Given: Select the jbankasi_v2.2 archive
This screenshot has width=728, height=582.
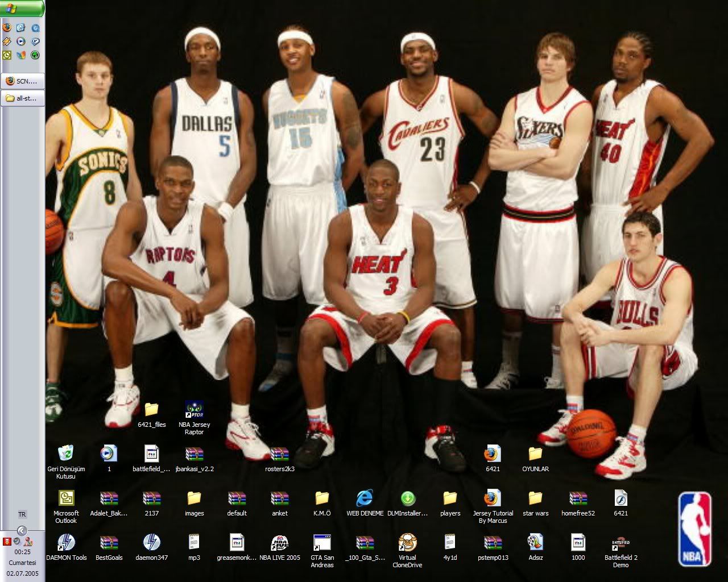Looking at the screenshot, I should point(195,459).
